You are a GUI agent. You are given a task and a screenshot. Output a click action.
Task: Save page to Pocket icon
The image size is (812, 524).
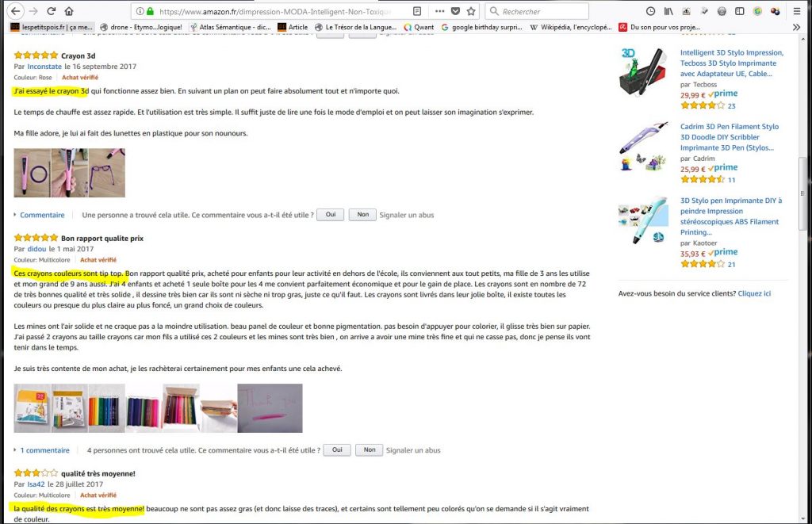pyautogui.click(x=456, y=11)
